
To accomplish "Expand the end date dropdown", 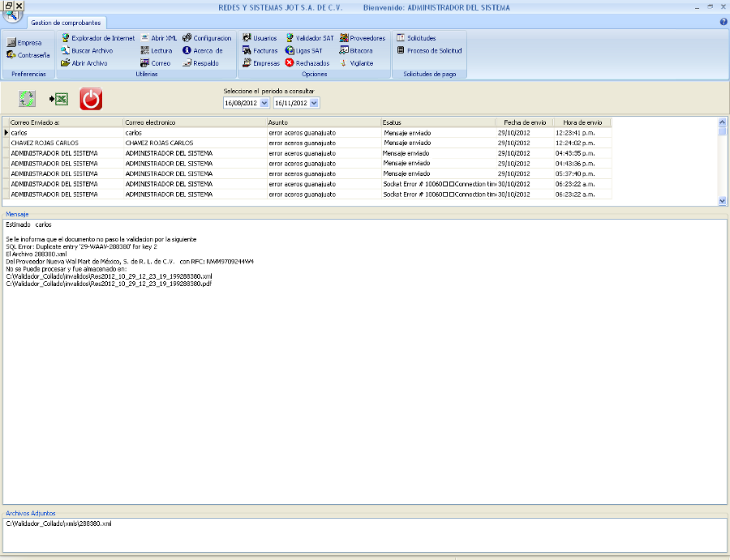I will tap(315, 103).
